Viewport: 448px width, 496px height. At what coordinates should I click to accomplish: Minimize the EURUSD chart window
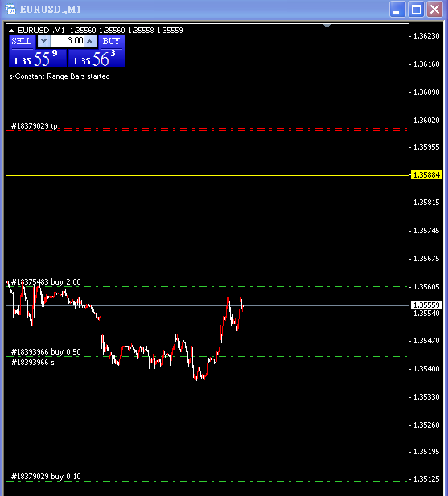tap(397, 10)
